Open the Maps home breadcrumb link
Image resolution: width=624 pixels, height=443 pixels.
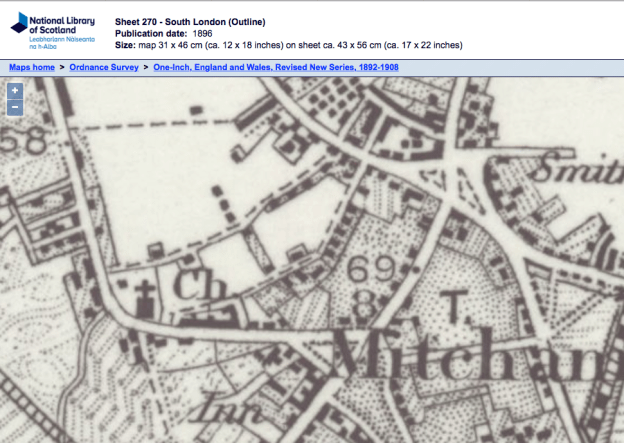click(32, 67)
